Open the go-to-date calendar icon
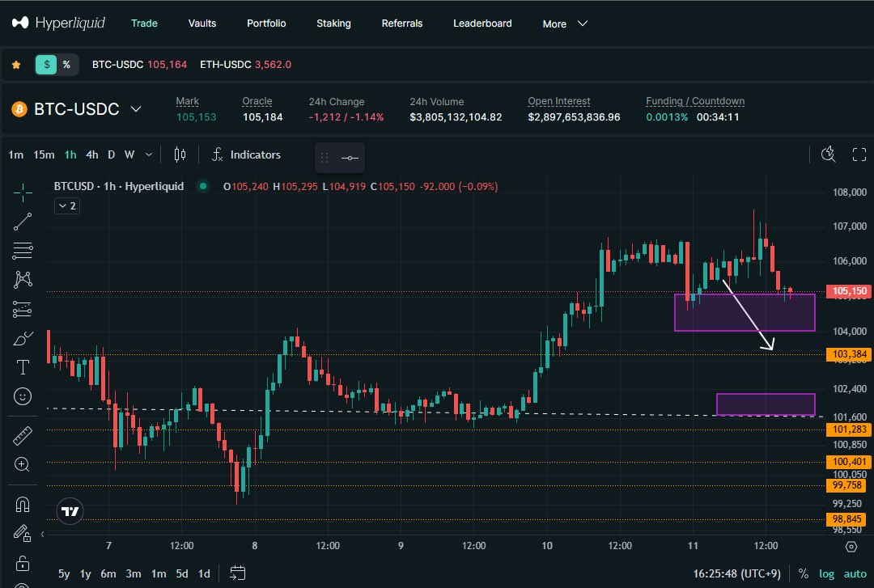Viewport: 874px width, 588px height. click(x=238, y=573)
